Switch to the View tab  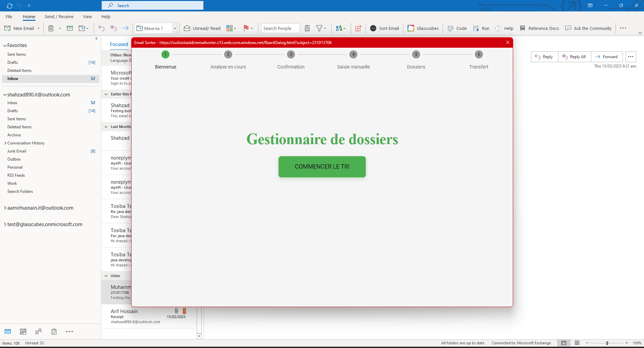point(87,16)
